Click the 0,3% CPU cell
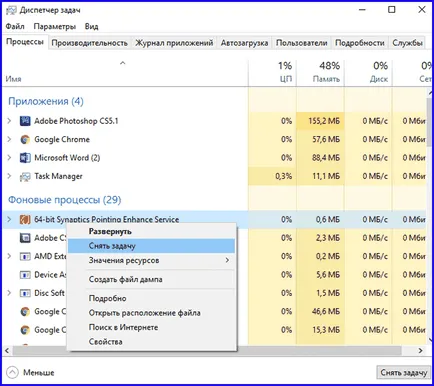Image resolution: width=434 pixels, height=386 pixels. coord(272,176)
